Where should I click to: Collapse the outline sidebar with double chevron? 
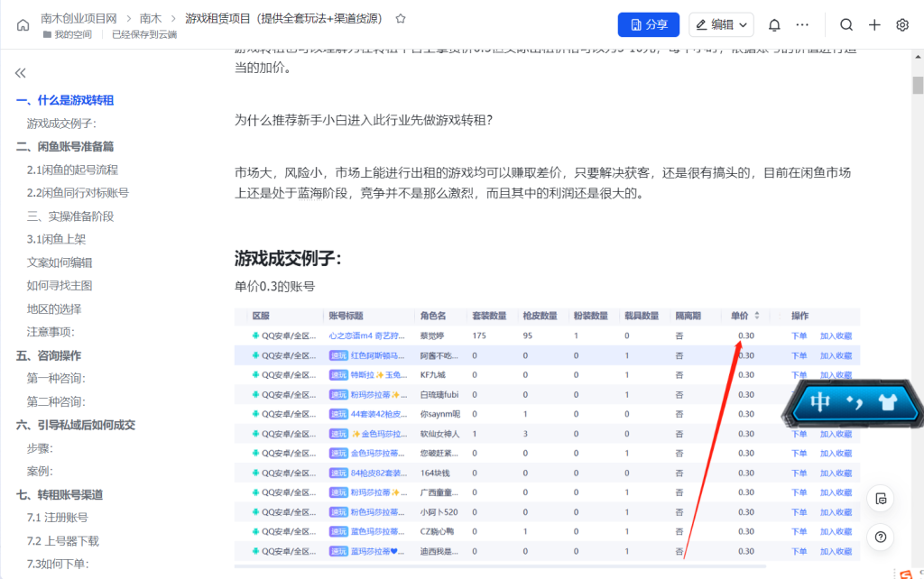(x=21, y=73)
